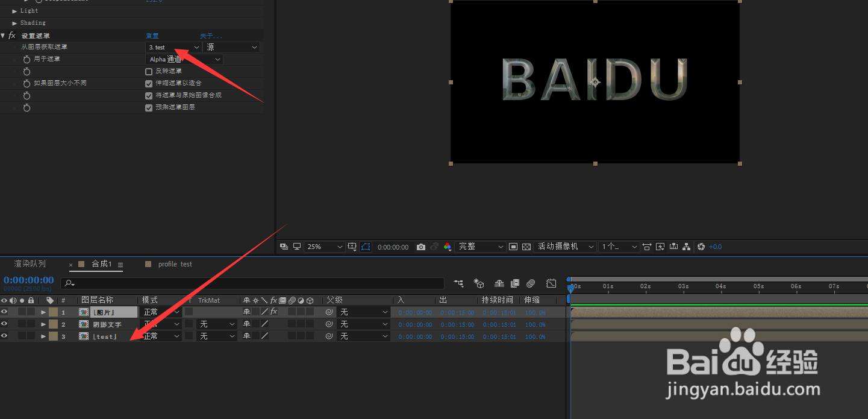Uncheck the 伸缩遮罩以适合 checkbox
The height and width of the screenshot is (419, 868).
point(149,84)
